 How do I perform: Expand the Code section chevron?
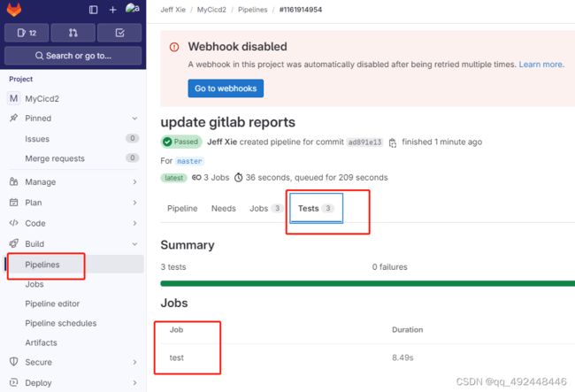pyautogui.click(x=134, y=223)
